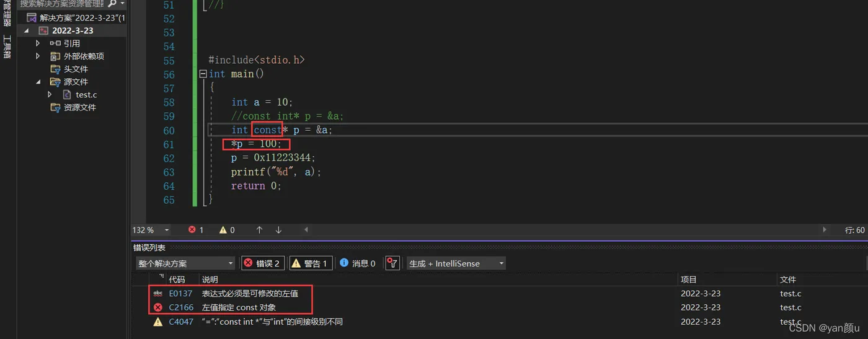Viewport: 868px width, 339px height.
Task: Sort by the 说明 column header
Action: [x=210, y=280]
